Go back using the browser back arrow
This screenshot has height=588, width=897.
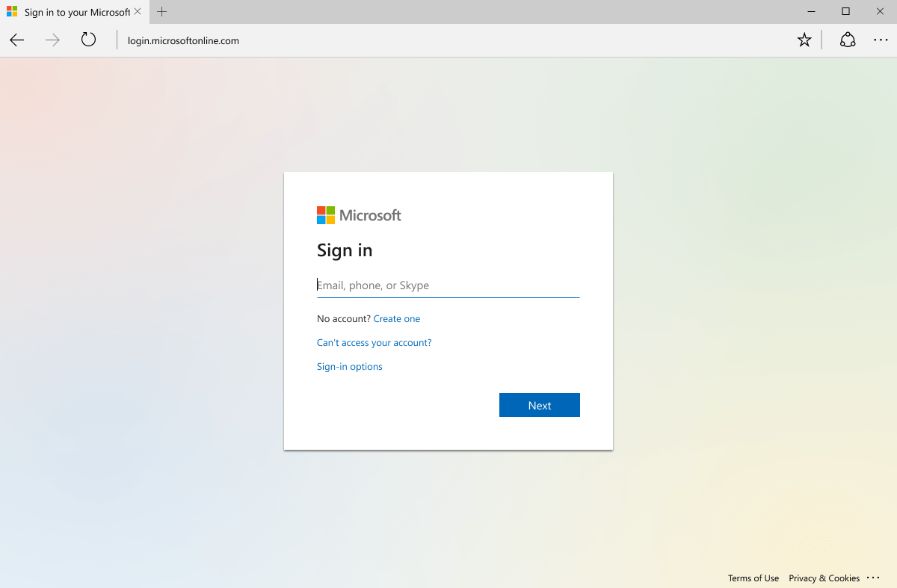pyautogui.click(x=17, y=40)
